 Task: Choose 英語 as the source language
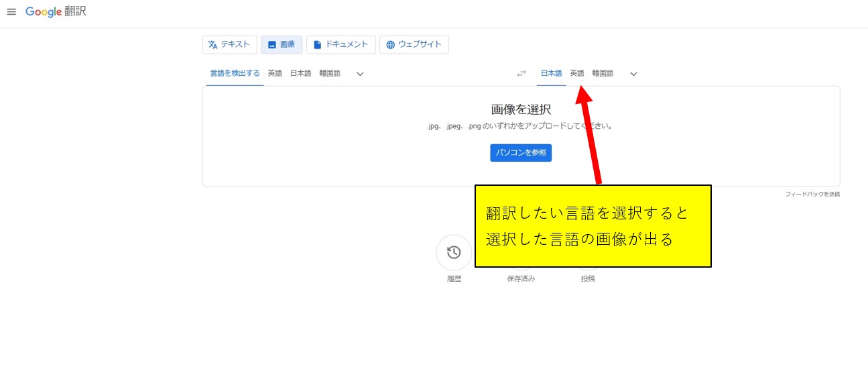[x=275, y=74]
